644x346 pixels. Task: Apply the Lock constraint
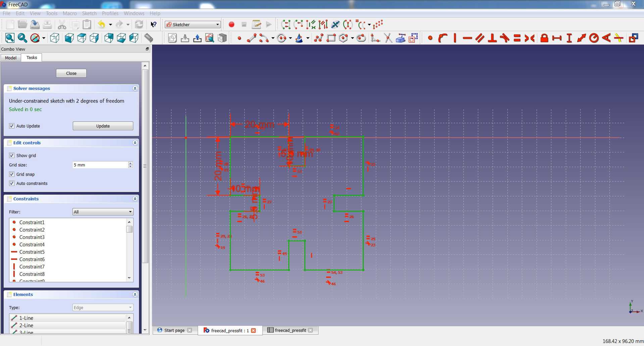point(544,38)
